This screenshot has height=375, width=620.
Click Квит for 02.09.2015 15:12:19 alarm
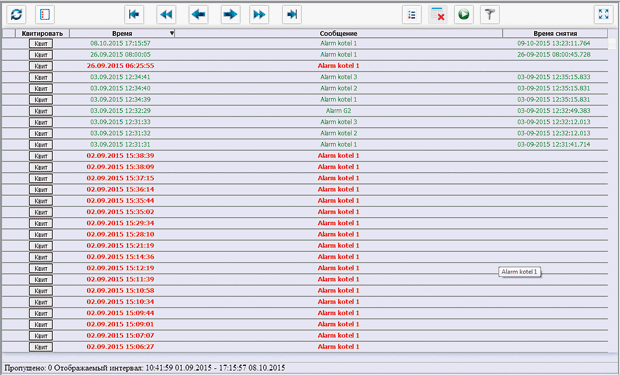coord(41,268)
